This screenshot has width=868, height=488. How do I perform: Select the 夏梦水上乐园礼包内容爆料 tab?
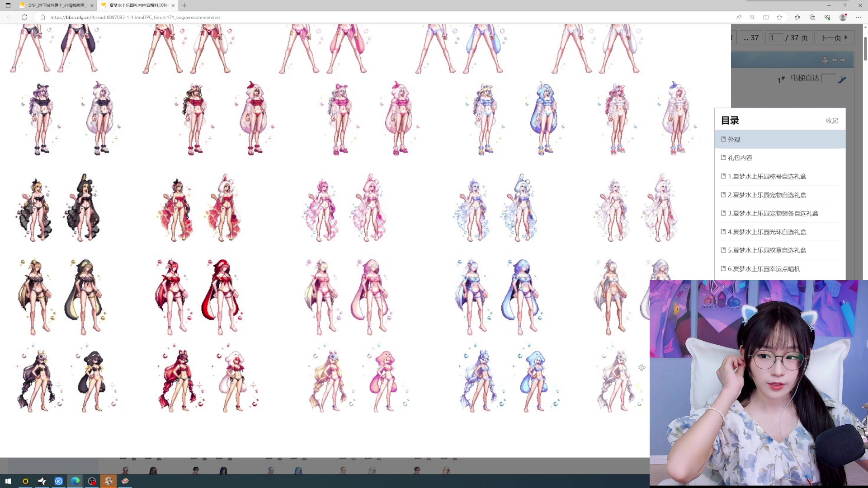(138, 5)
